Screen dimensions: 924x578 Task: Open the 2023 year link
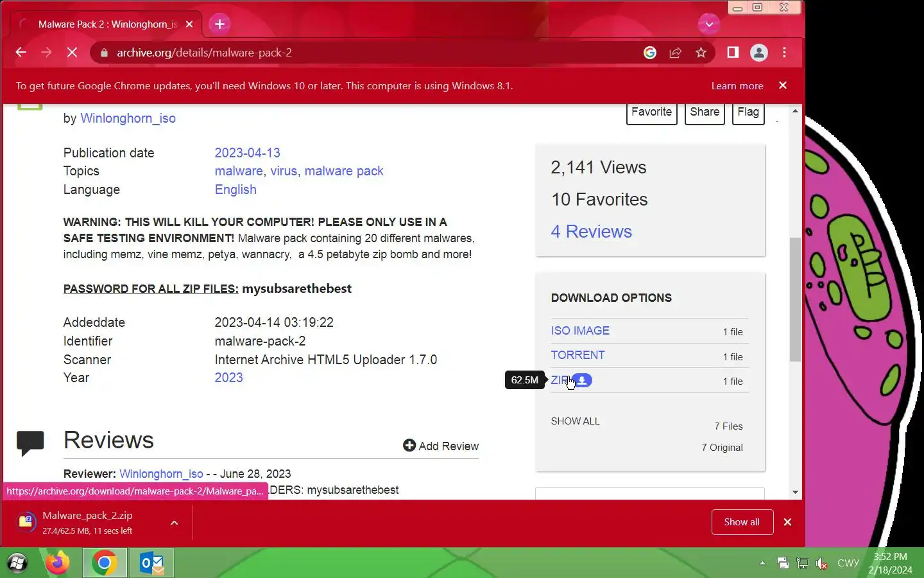(228, 378)
